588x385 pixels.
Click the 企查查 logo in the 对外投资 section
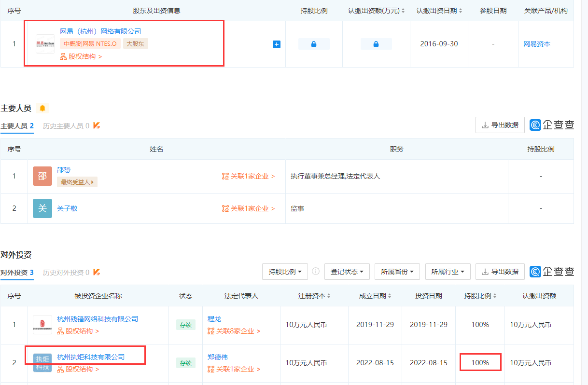pos(552,272)
